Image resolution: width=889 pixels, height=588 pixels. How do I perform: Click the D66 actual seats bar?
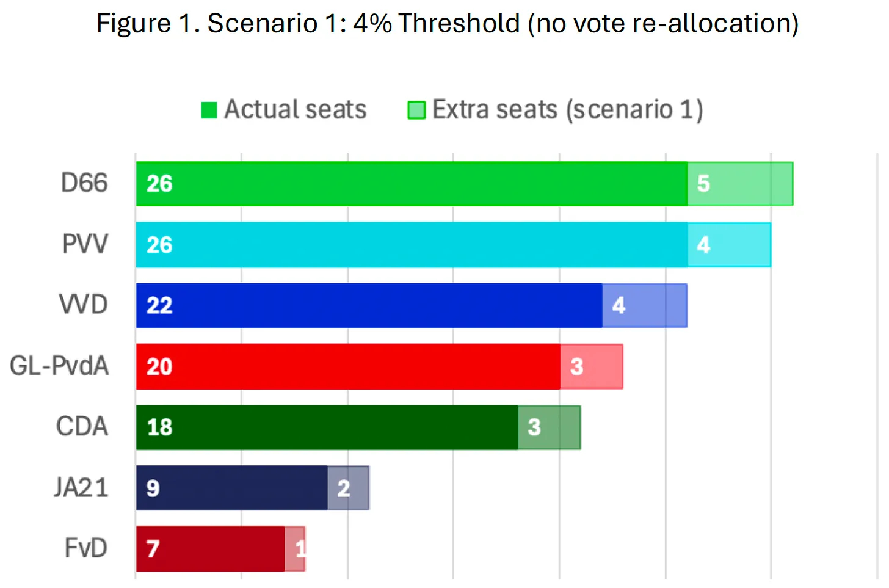(411, 184)
